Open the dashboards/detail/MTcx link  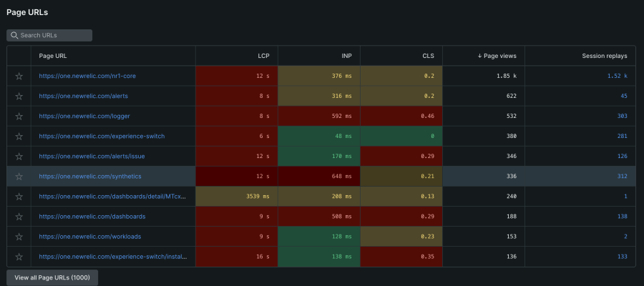tap(112, 197)
